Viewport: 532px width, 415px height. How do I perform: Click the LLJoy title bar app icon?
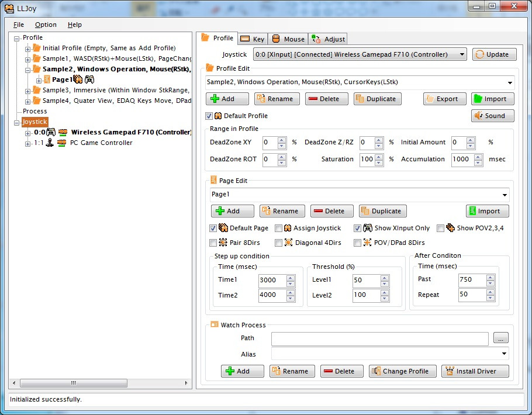click(x=9, y=8)
